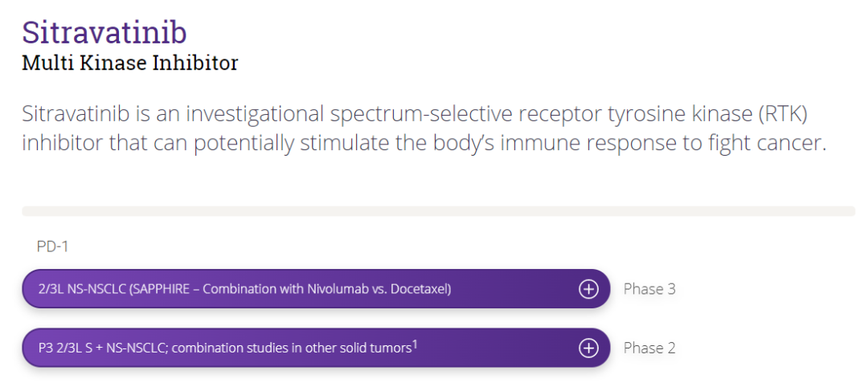Click the gray horizontal progress bar
This screenshot has width=868, height=387.
[x=439, y=211]
